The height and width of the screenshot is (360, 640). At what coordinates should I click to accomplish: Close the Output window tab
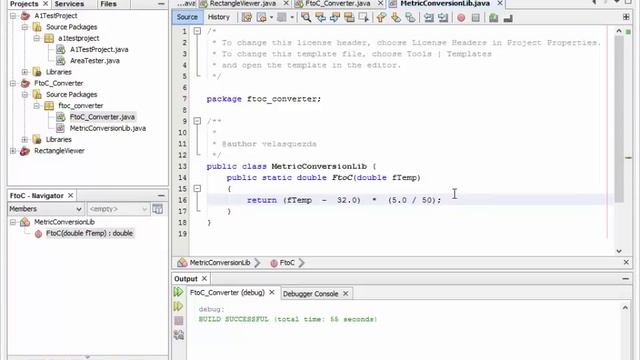(x=204, y=279)
